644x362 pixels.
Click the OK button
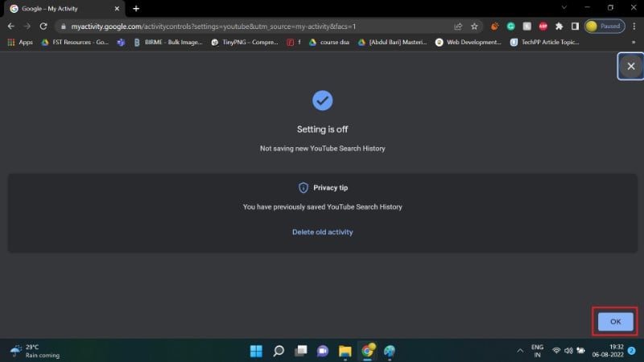pyautogui.click(x=615, y=322)
